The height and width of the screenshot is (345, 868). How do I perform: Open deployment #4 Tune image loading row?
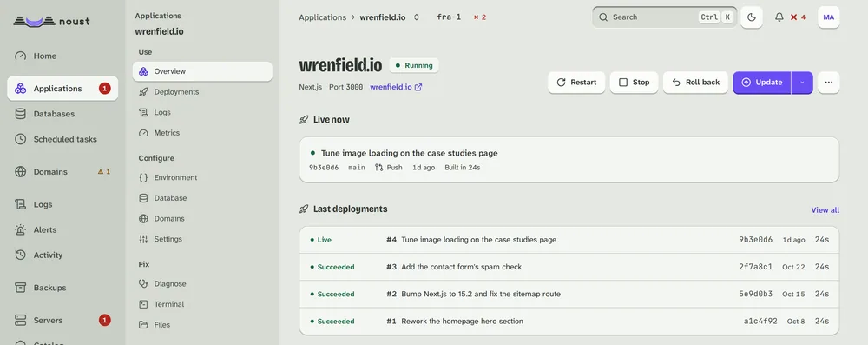(569, 240)
